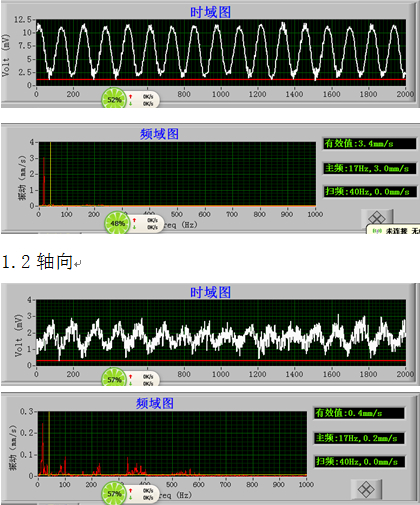Click the green signal icon beside 未连接

[377, 231]
